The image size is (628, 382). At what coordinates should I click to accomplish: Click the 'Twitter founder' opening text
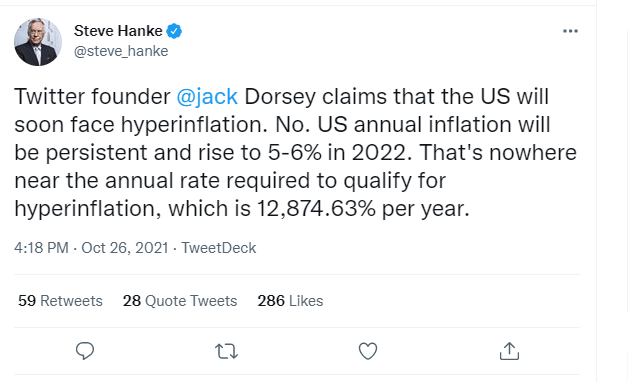[x=92, y=97]
